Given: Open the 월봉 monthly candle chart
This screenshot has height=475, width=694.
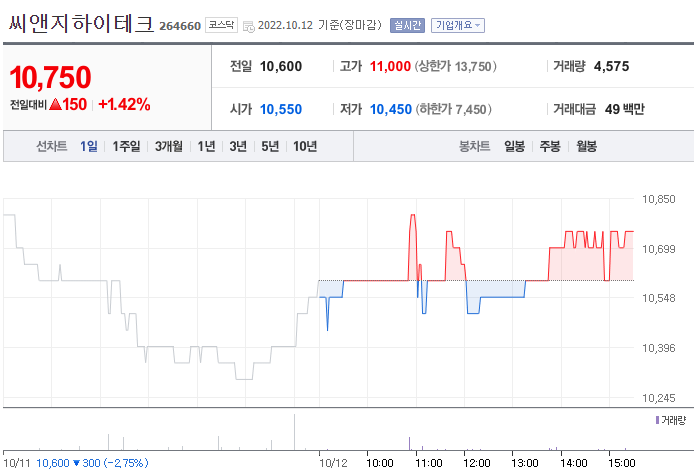Looking at the screenshot, I should point(586,146).
